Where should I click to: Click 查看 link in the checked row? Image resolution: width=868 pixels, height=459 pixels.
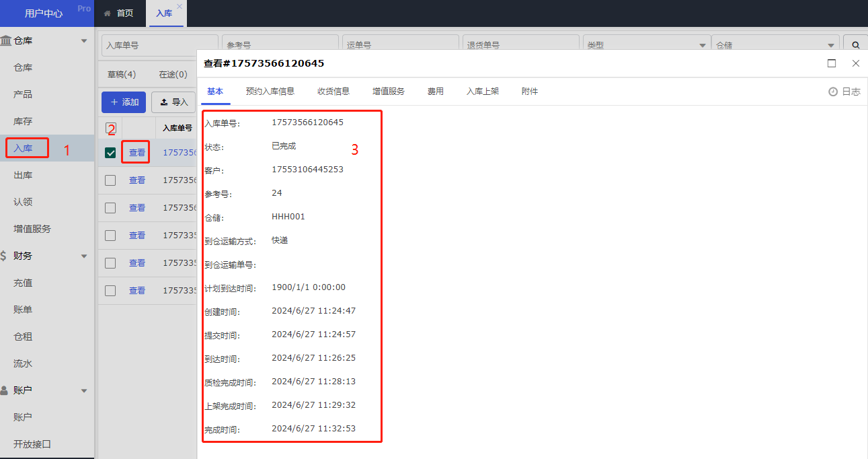[137, 153]
